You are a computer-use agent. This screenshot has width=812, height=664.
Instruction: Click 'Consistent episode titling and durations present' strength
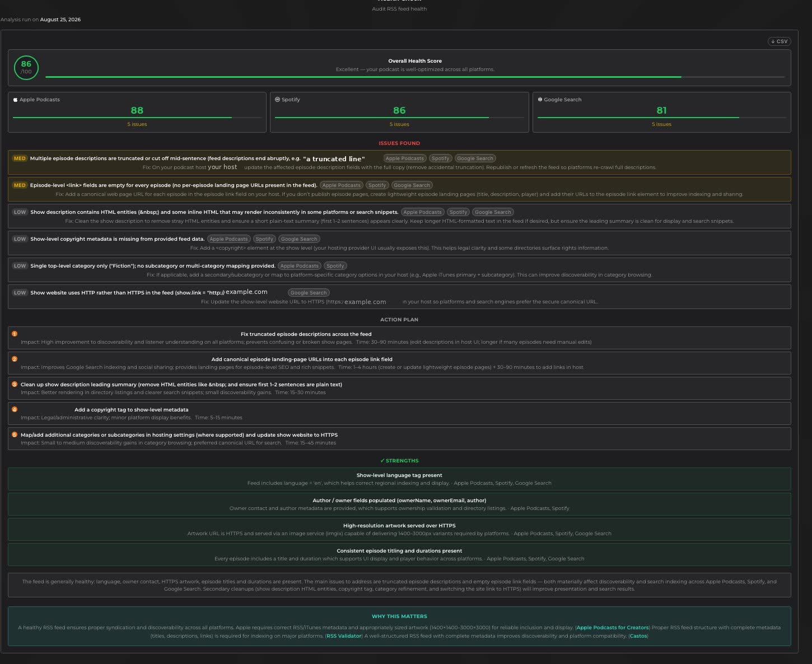(x=399, y=551)
